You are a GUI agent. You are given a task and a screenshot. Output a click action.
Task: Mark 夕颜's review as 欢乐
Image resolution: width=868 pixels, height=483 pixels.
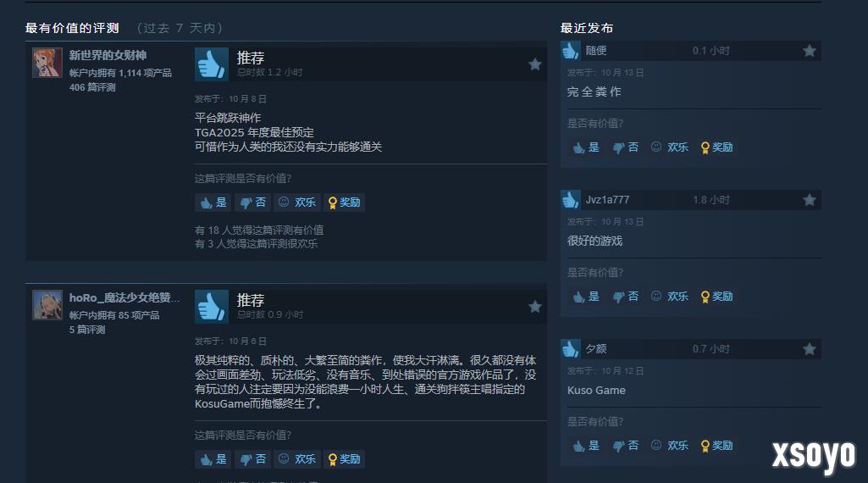point(669,446)
